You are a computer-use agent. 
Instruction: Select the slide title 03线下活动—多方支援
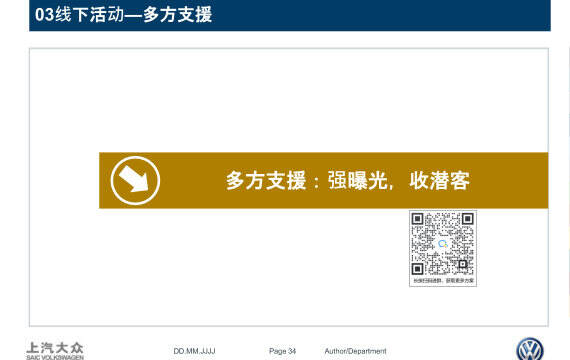click(x=123, y=15)
